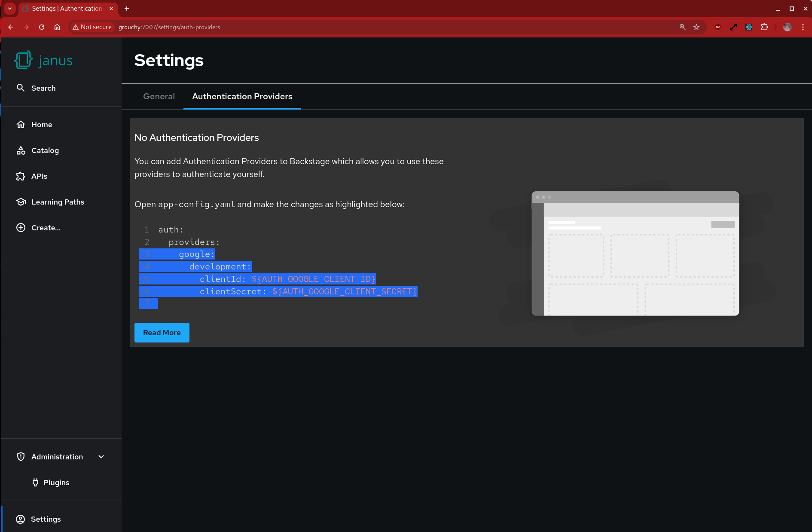Viewport: 812px width, 532px height.
Task: Go to Home via house icon
Action: [21, 125]
